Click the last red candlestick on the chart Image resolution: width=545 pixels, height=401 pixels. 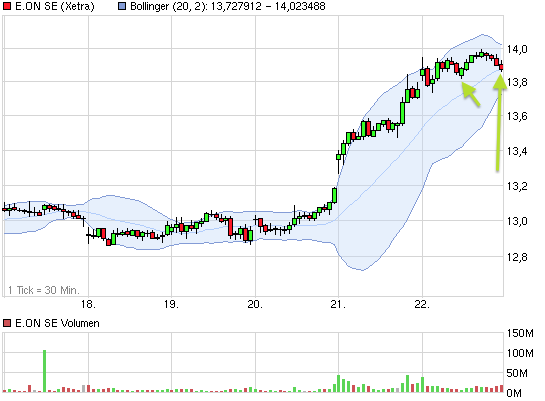pyautogui.click(x=501, y=67)
